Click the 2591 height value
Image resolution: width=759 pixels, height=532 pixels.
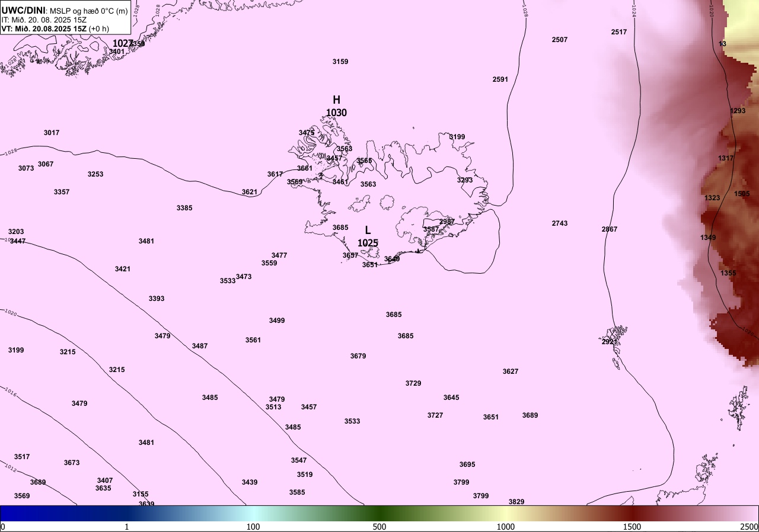[x=500, y=79]
